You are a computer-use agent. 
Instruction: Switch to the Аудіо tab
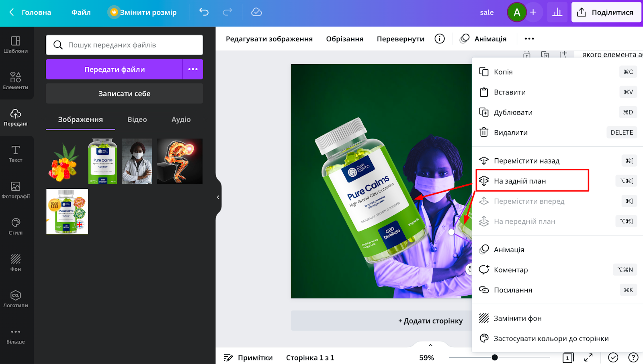point(181,119)
